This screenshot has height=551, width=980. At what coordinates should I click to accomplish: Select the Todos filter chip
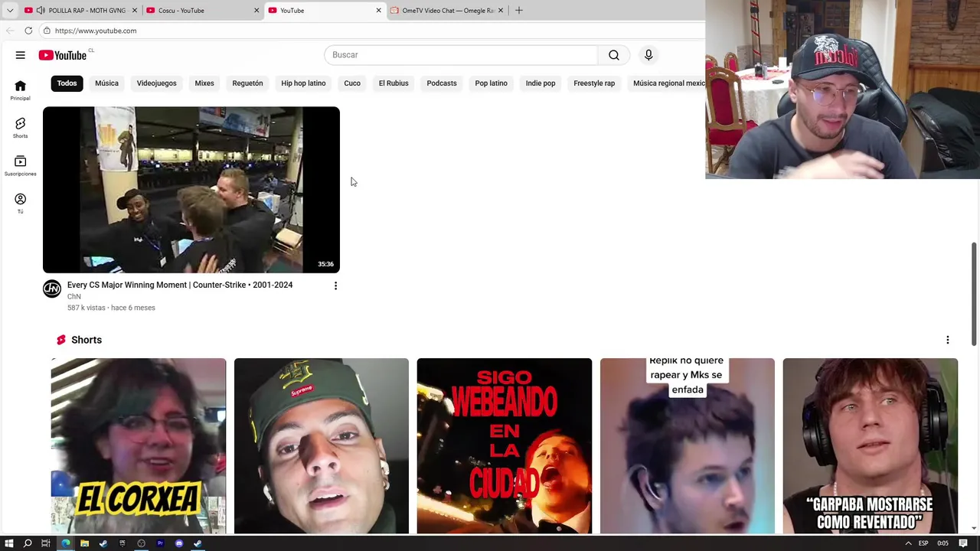click(x=67, y=83)
